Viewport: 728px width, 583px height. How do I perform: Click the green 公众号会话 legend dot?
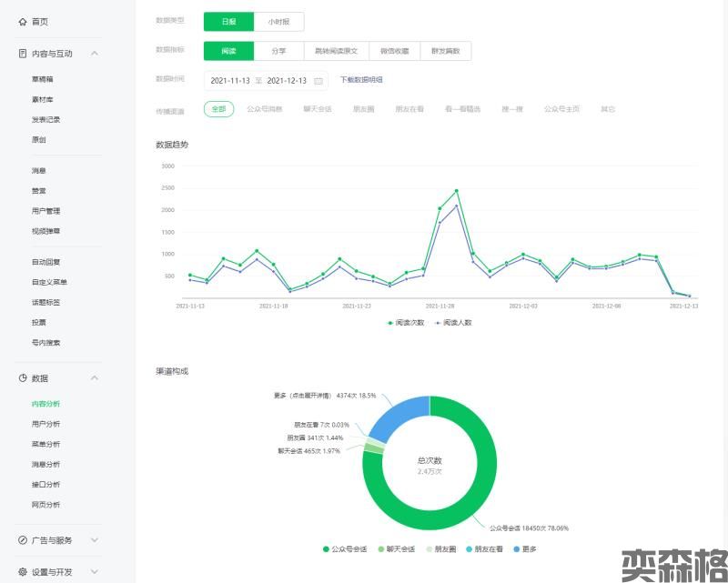point(326,549)
